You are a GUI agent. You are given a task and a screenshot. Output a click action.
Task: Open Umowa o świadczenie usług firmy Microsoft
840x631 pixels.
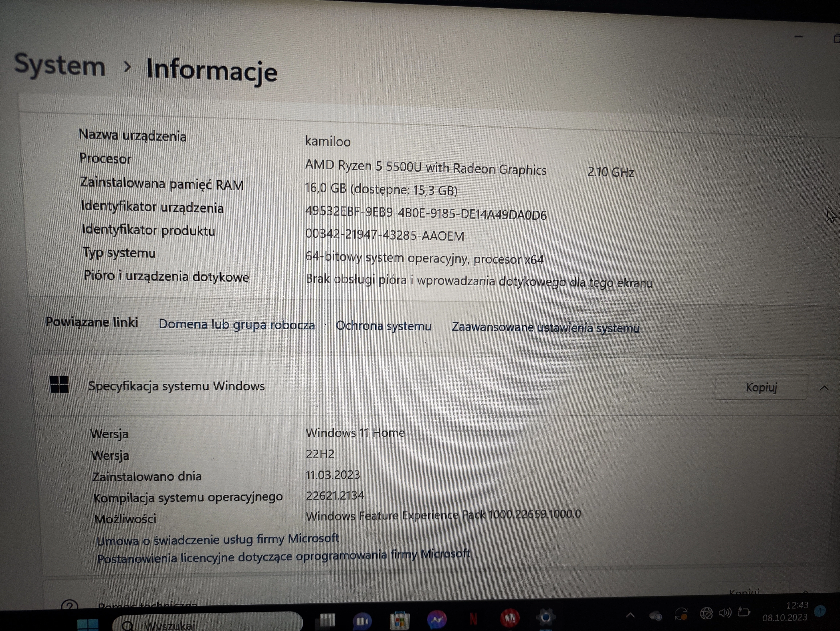point(218,539)
